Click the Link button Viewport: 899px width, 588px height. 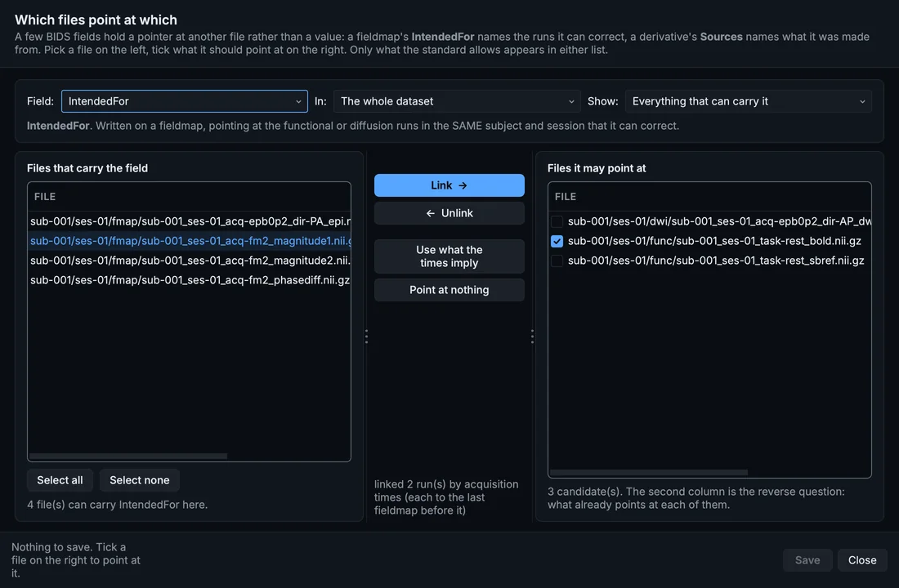click(449, 185)
